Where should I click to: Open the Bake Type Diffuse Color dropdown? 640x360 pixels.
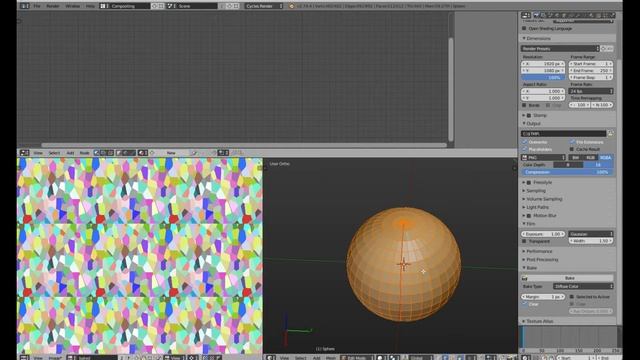click(583, 287)
